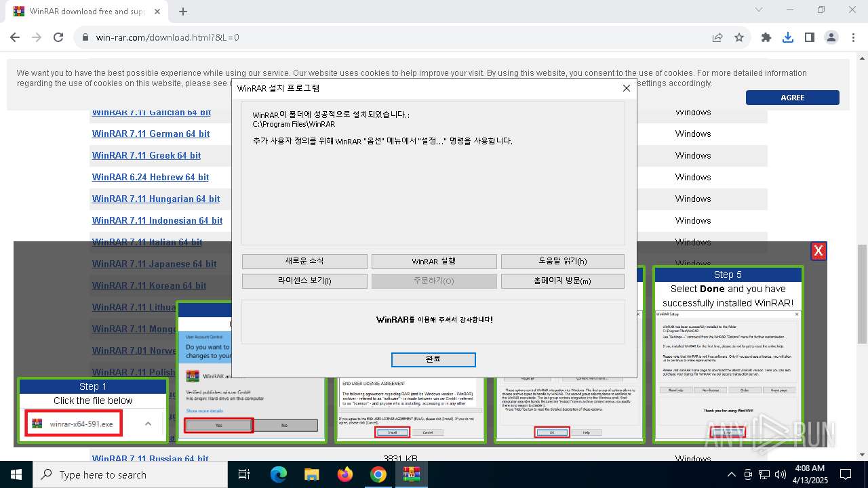Viewport: 868px width, 488px height.
Task: Open File Explorer from the taskbar
Action: point(312,474)
